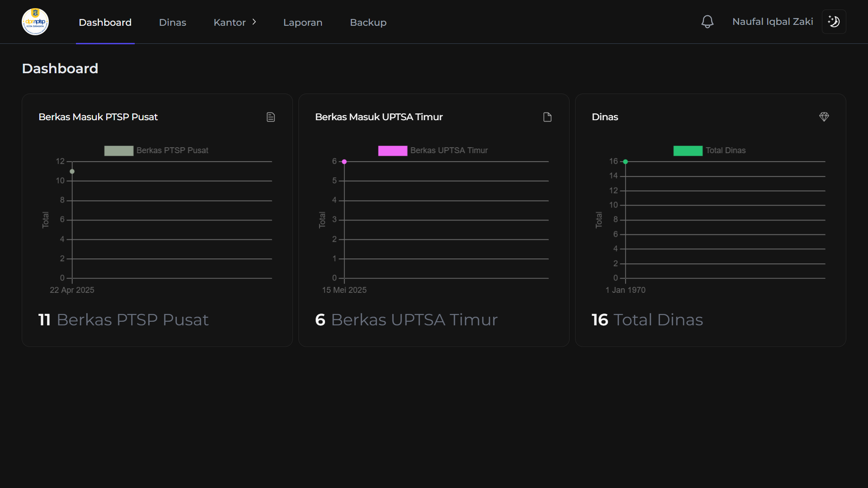Click the DPMPTSP logo in navbar
Viewport: 868px width, 488px height.
[x=35, y=22]
